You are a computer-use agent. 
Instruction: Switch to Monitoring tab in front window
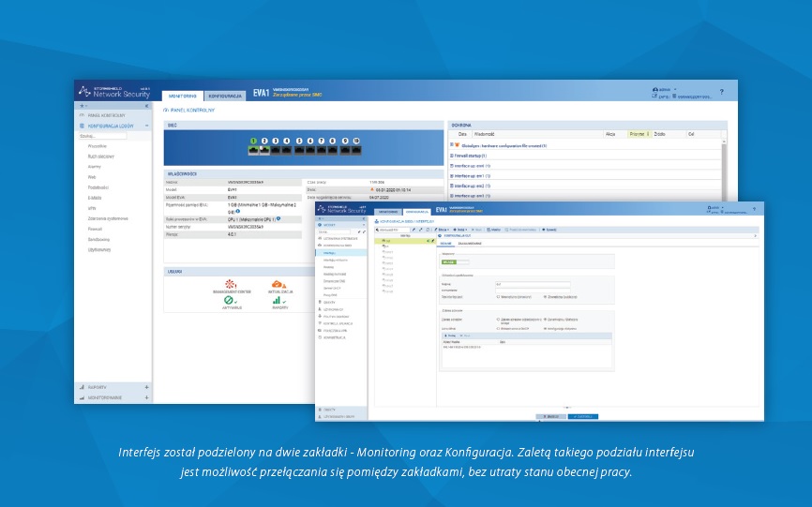coord(388,212)
